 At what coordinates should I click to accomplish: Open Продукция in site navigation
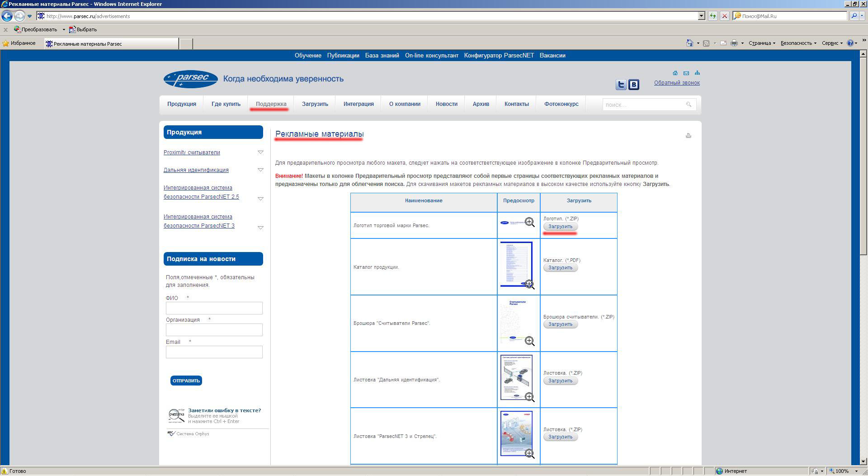point(182,104)
